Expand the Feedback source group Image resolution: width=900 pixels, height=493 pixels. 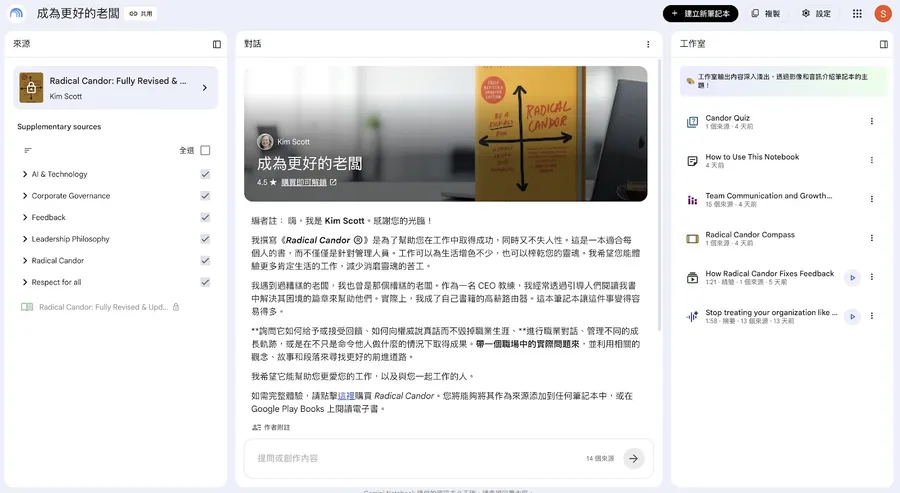click(x=25, y=218)
